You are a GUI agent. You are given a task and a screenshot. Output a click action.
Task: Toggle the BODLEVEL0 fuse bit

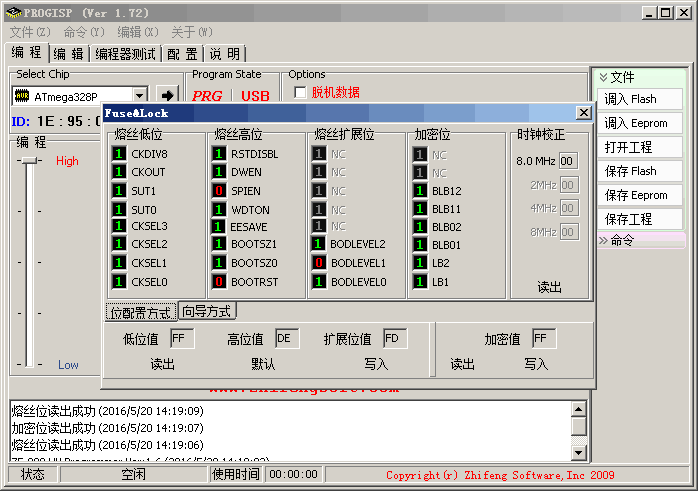(x=319, y=282)
